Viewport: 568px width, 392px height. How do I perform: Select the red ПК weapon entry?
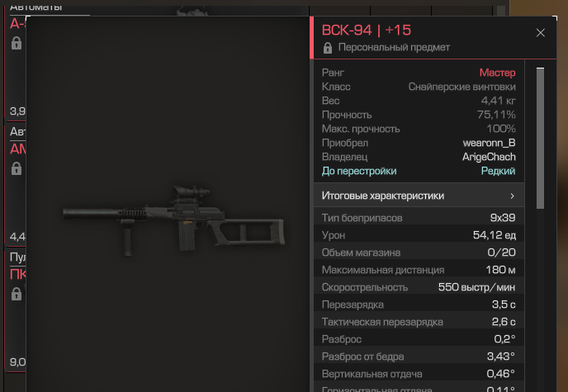coord(18,274)
